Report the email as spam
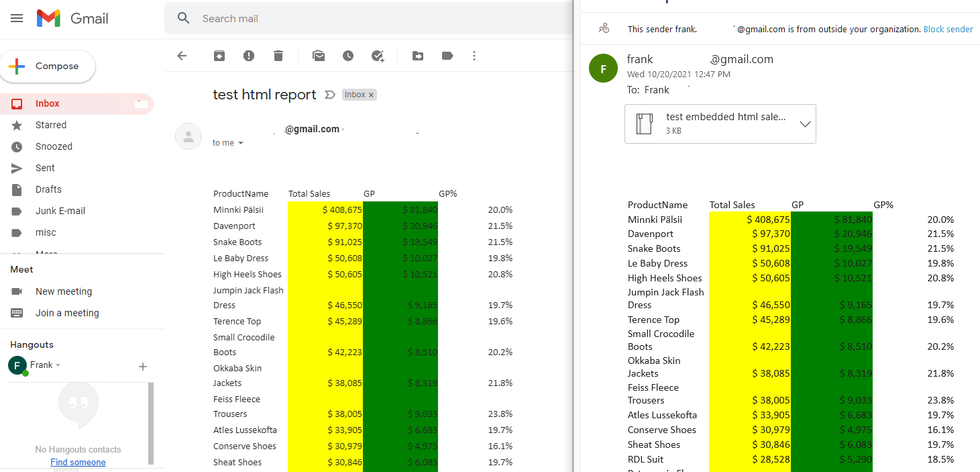Viewport: 980px width, 472px height. click(249, 56)
